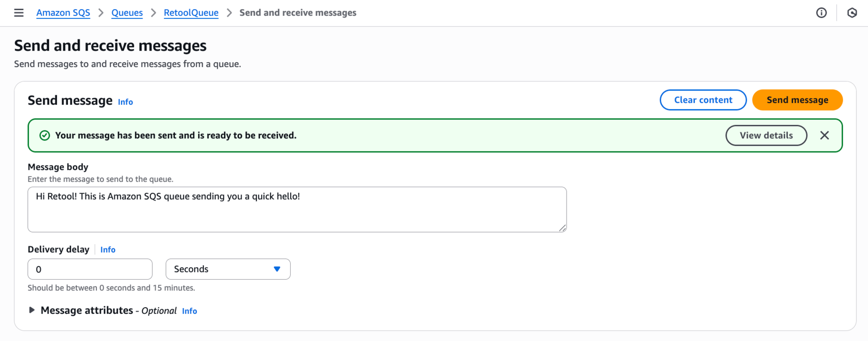This screenshot has height=341, width=868.
Task: Open Delivery delay Info link
Action: pos(108,249)
